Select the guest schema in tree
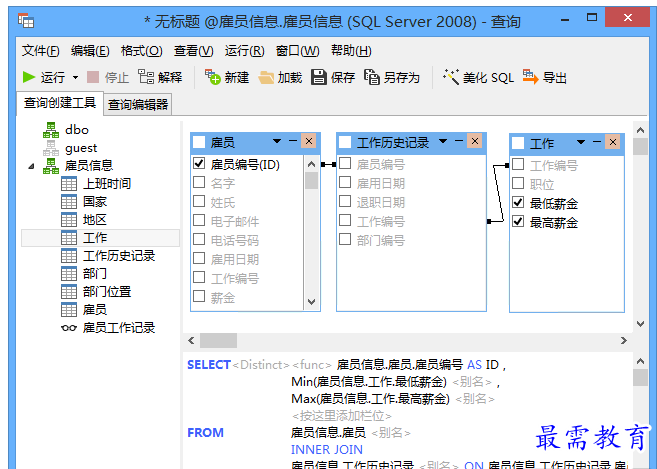 81,148
